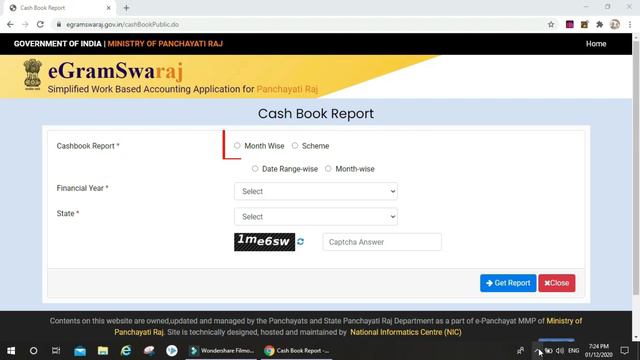Open the Financial Year dropdown
Viewport: 640px width, 360px height.
316,191
